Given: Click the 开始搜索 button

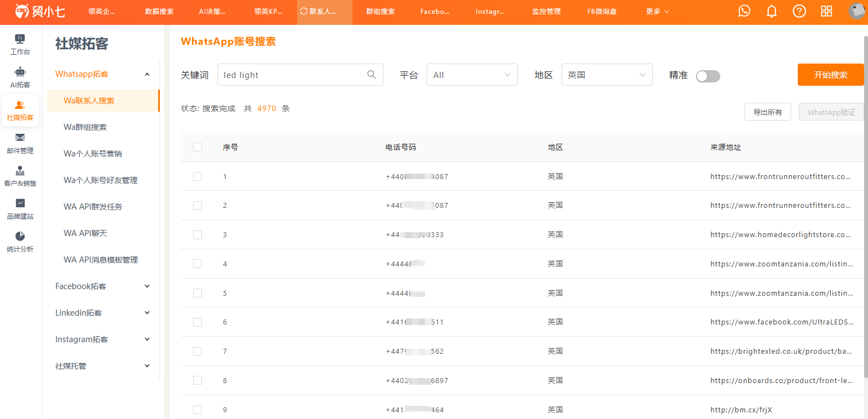Looking at the screenshot, I should [x=830, y=75].
